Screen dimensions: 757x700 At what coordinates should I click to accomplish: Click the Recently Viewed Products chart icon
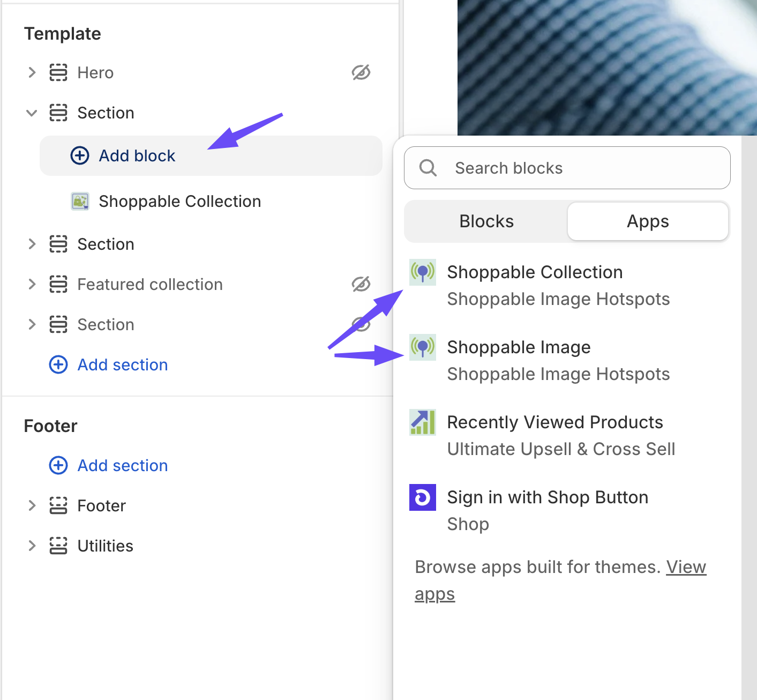(x=423, y=422)
